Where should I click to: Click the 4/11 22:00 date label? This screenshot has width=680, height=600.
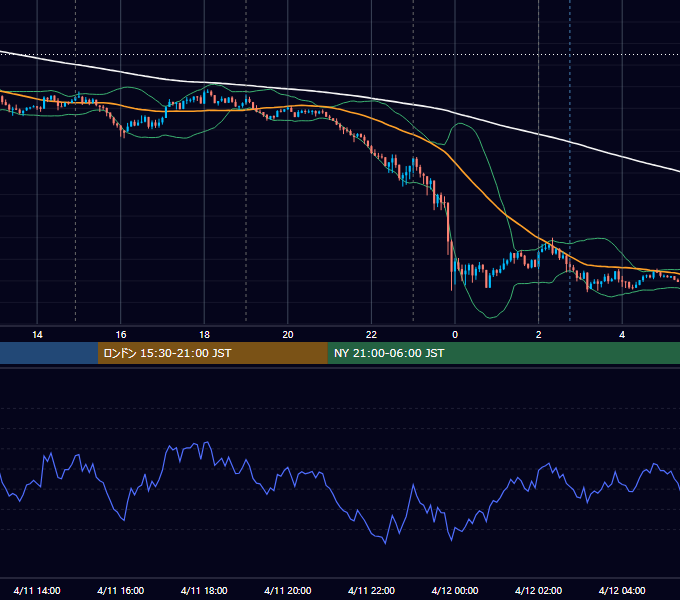click(x=371, y=590)
